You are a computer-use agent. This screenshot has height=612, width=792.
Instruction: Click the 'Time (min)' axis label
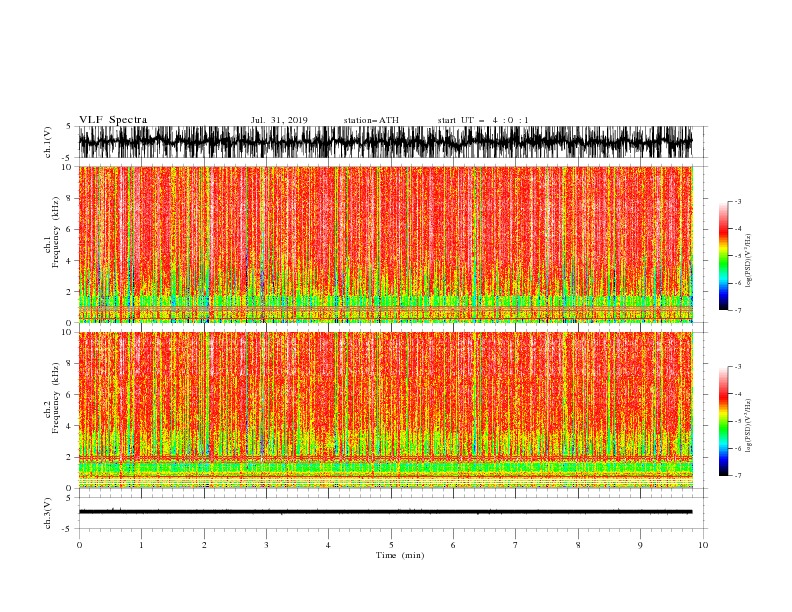[x=400, y=555]
